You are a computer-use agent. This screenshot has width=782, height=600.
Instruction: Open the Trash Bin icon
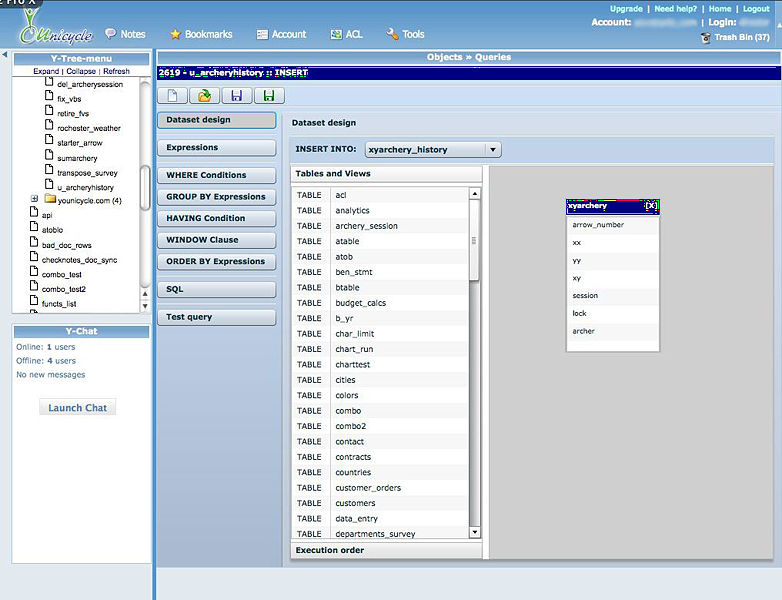(705, 37)
